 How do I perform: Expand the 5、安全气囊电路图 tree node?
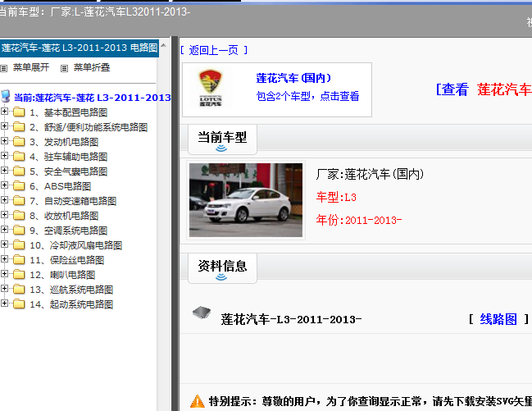4,170
